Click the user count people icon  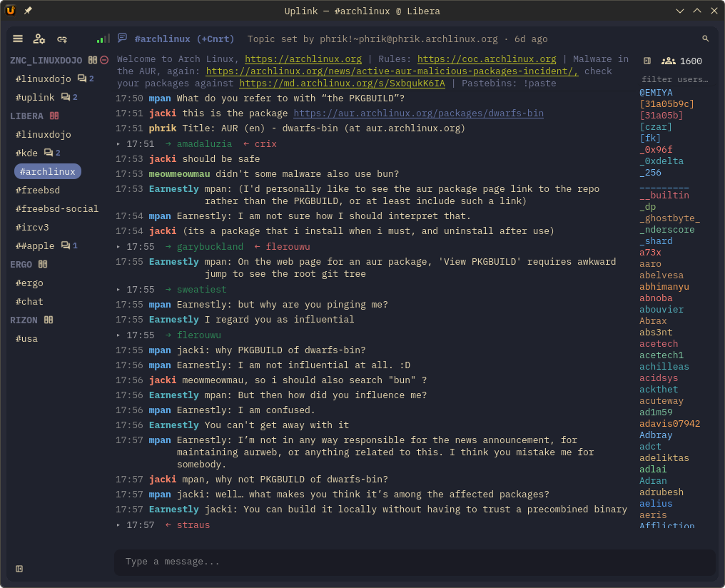668,61
